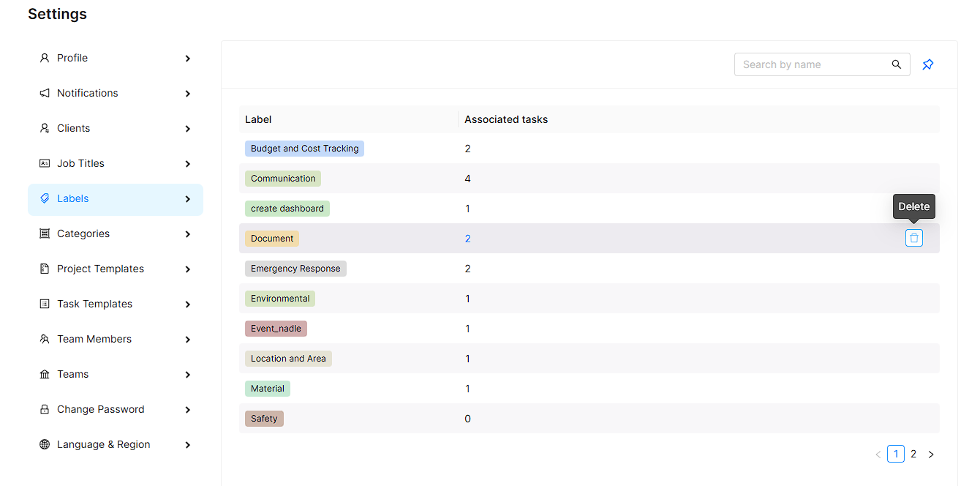Expand the Categories chevron arrow
This screenshot has height=486, width=980.
tap(188, 234)
